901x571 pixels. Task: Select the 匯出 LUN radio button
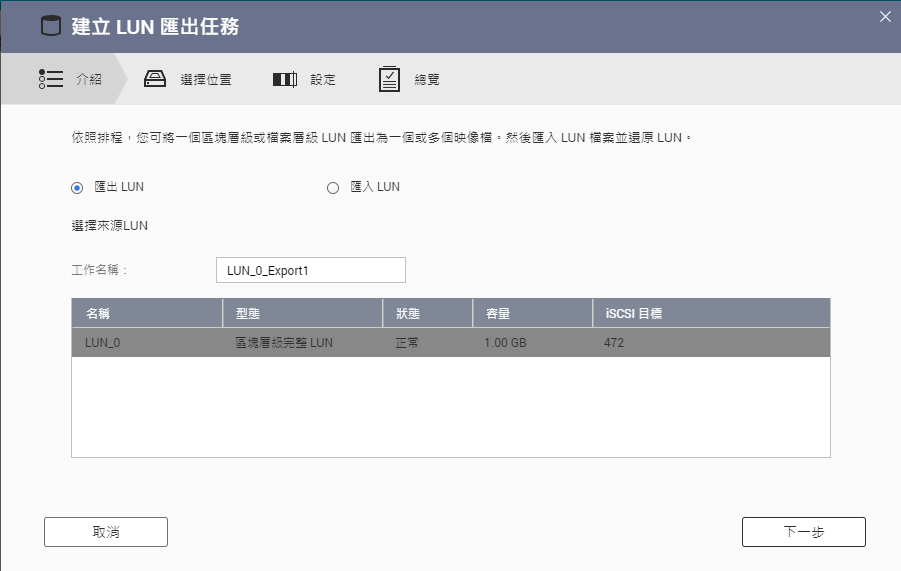click(77, 187)
